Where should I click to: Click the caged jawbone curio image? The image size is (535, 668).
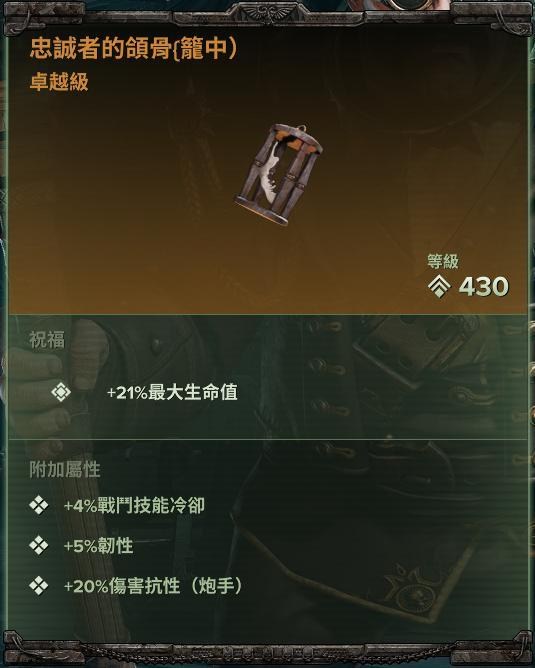click(278, 174)
